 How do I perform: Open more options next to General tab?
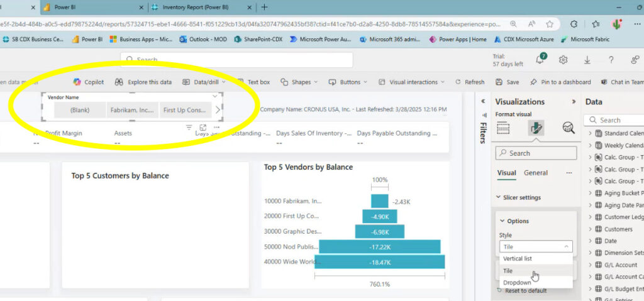pos(569,173)
